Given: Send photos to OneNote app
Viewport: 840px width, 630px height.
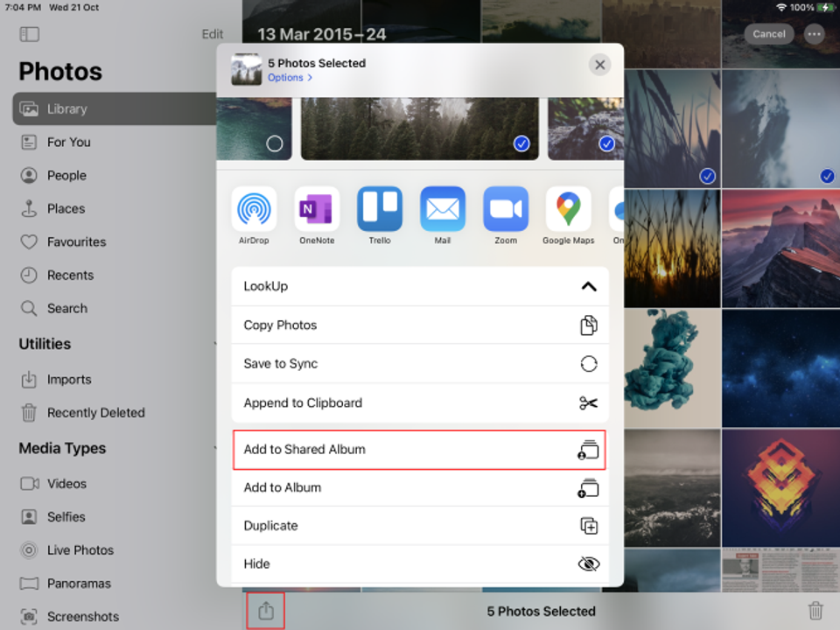Looking at the screenshot, I should (317, 208).
